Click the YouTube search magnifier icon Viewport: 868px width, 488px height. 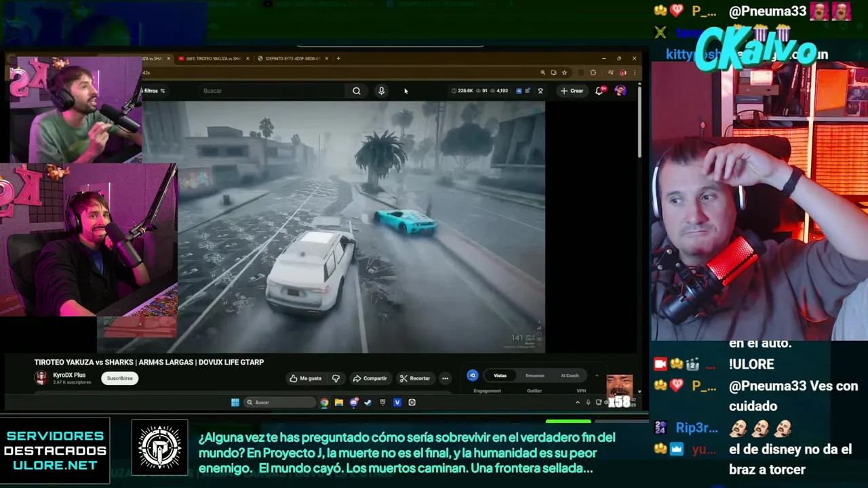tap(357, 91)
